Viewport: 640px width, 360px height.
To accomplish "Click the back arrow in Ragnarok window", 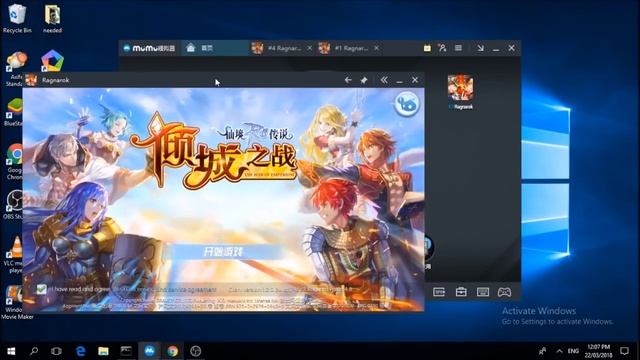I will (348, 80).
